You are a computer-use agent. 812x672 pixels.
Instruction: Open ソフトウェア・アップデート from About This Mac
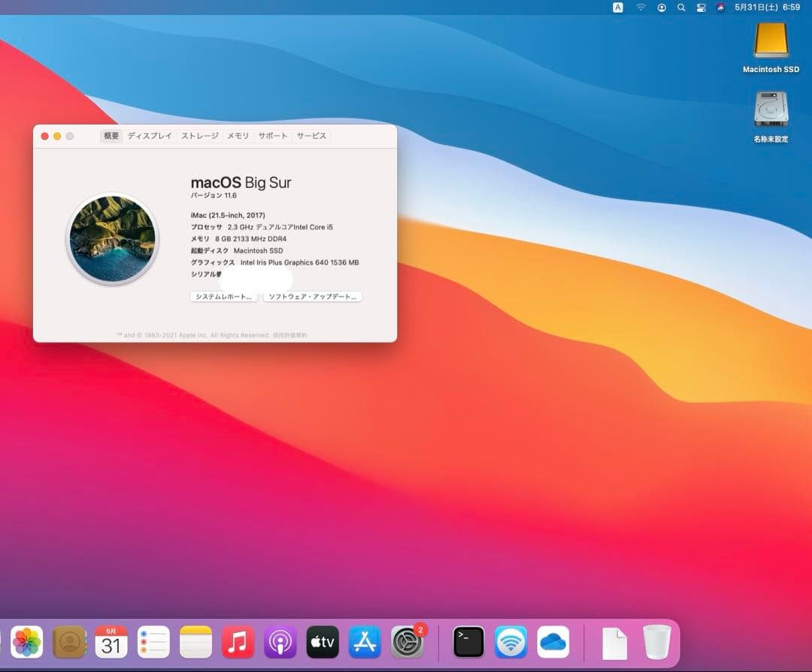coord(312,296)
